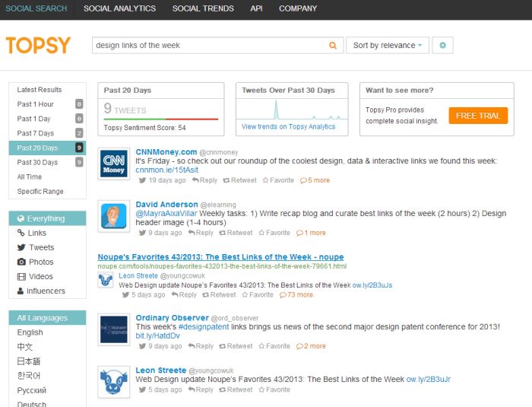Select Past 1 Hour time filter

(x=47, y=104)
